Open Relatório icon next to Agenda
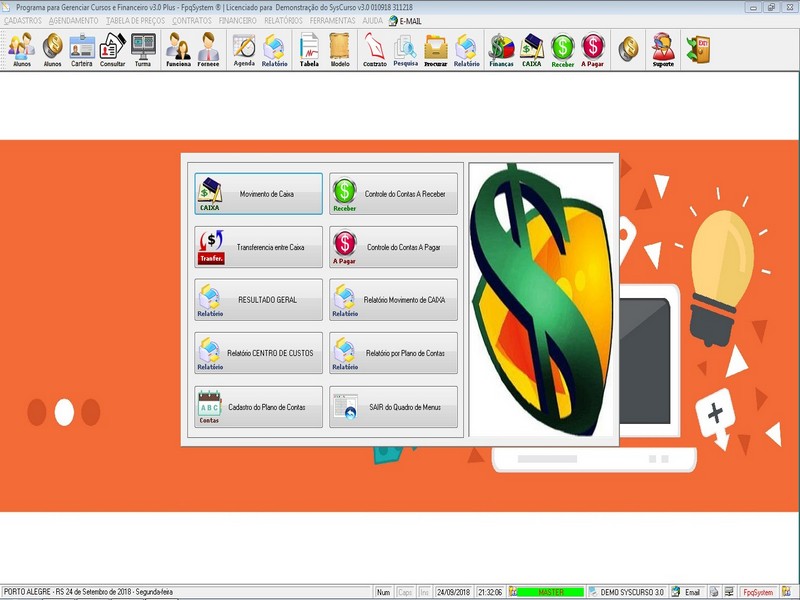The width and height of the screenshot is (800, 600). (274, 49)
